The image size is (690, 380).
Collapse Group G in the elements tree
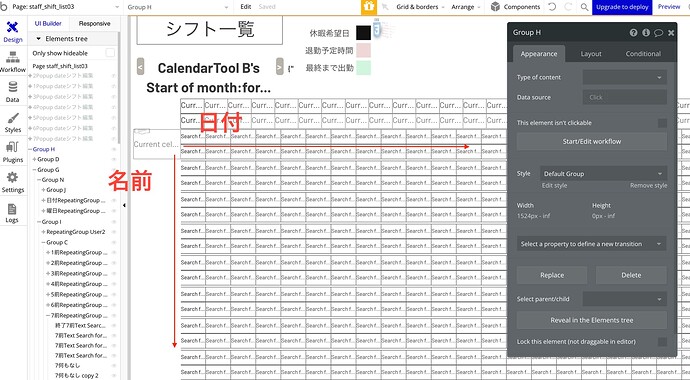coord(35,170)
